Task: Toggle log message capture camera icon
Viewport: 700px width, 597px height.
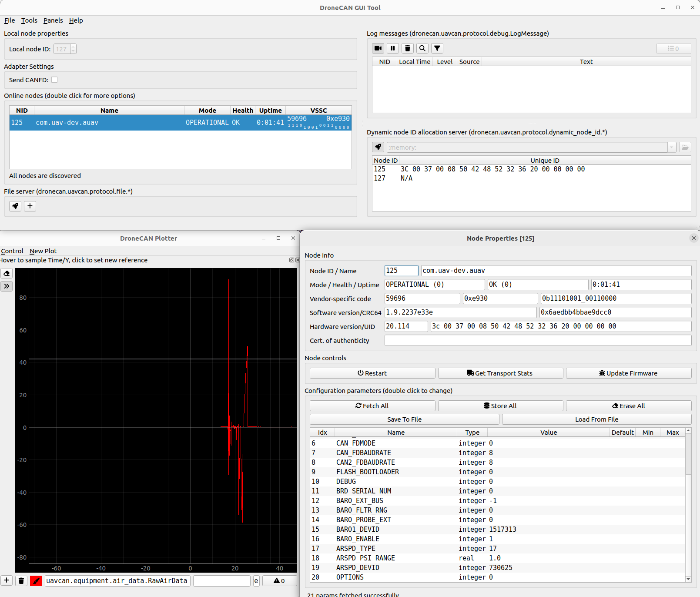Action: point(378,48)
